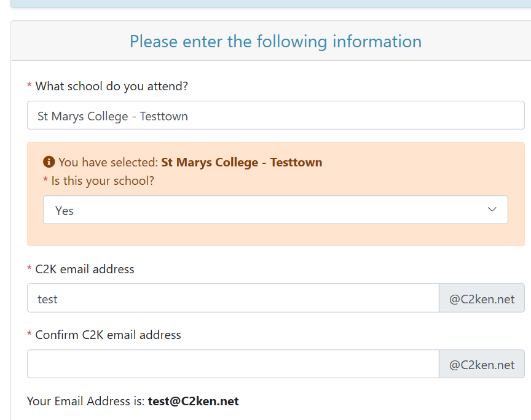531x420 pixels.
Task: Click the "Is this your school?" label
Action: 103,181
